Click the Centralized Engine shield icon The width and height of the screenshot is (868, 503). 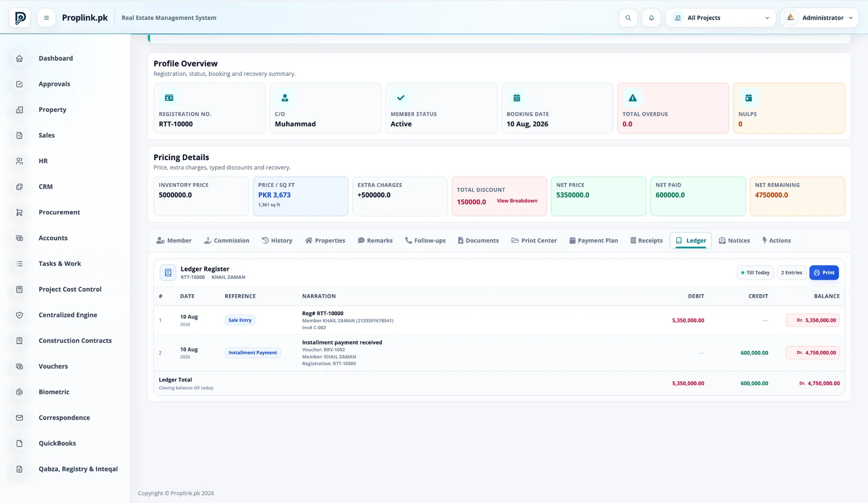coord(20,315)
